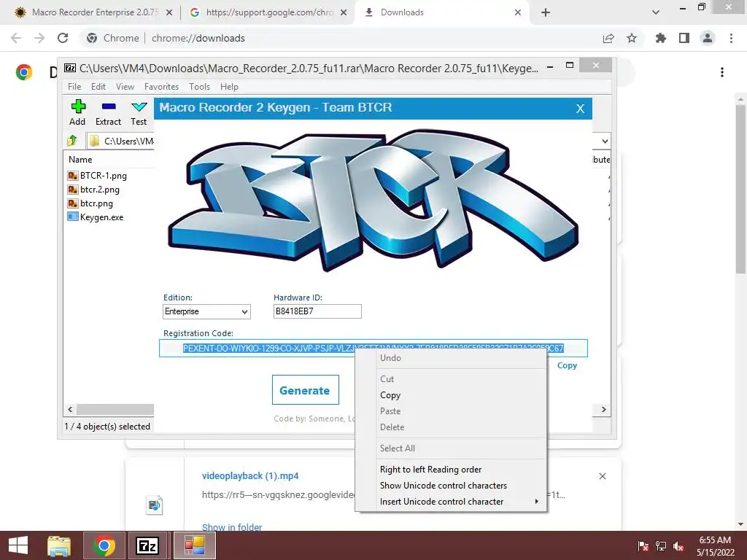Click the Generate button
747x560 pixels.
pyautogui.click(x=306, y=390)
